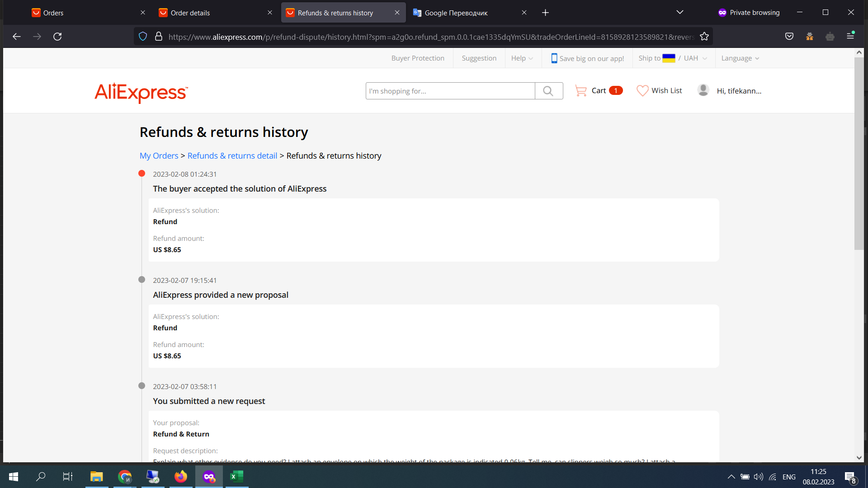
Task: Focus the I'm shopping for search box
Action: click(450, 91)
